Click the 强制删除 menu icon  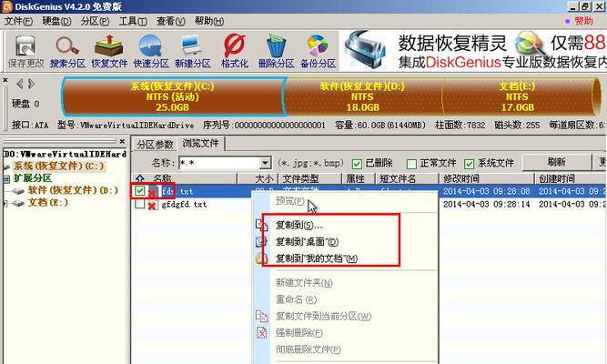click(x=262, y=333)
